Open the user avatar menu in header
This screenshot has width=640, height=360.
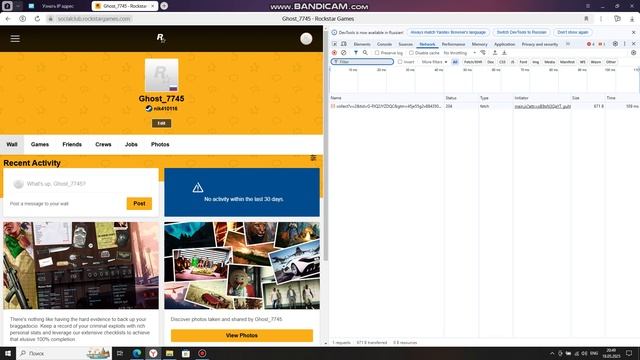(306, 39)
